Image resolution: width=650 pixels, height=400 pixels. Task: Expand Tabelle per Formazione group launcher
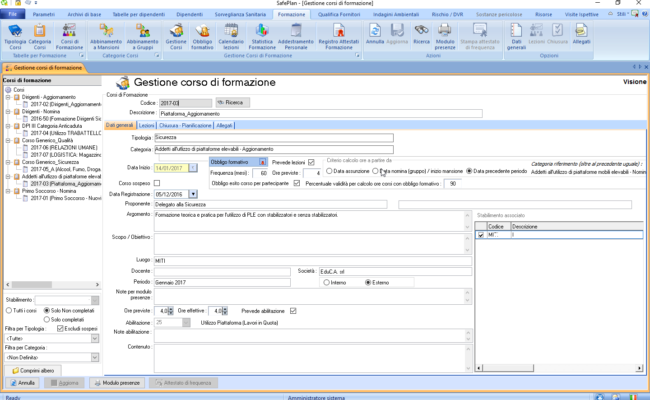pyautogui.click(x=82, y=56)
